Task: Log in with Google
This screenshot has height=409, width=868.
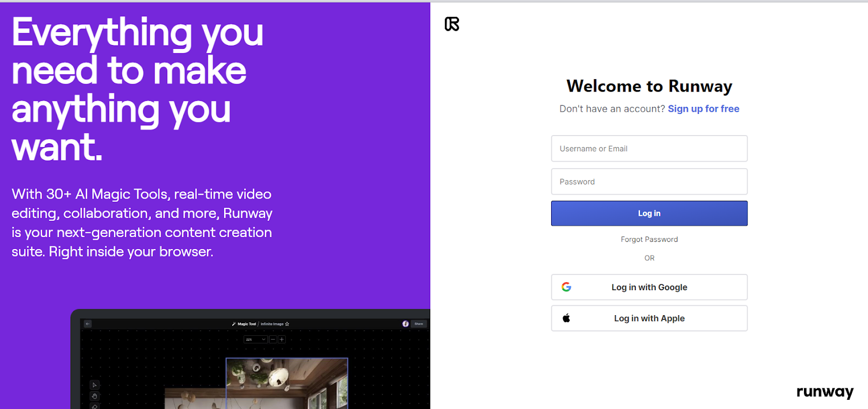Action: (x=649, y=287)
